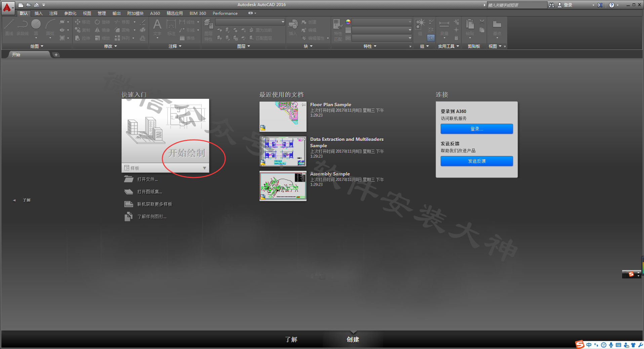This screenshot has height=349, width=644.
Task: Open the quick access toolbar customize arrow
Action: coord(44,5)
